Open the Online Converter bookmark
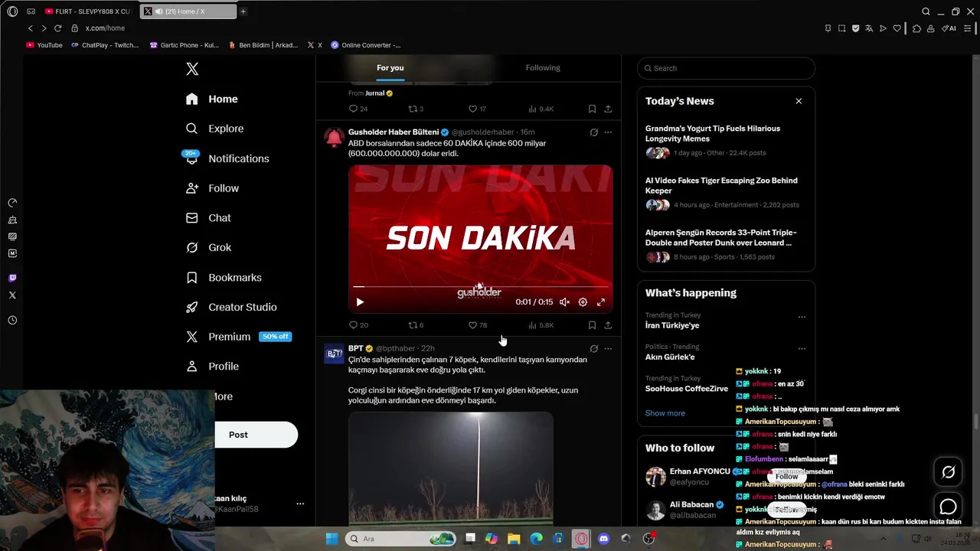 click(x=366, y=45)
